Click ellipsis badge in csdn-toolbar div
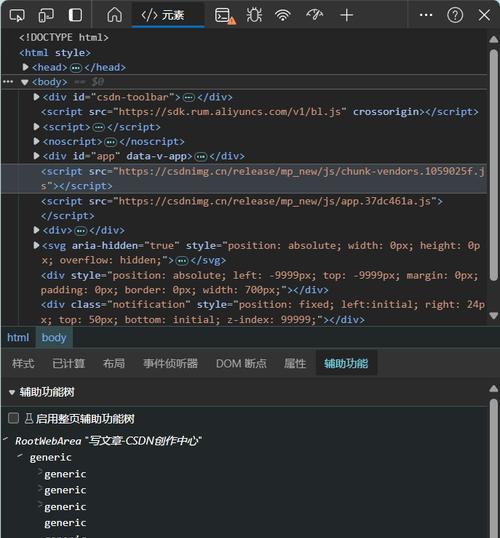Image resolution: width=500 pixels, height=538 pixels. (x=188, y=98)
